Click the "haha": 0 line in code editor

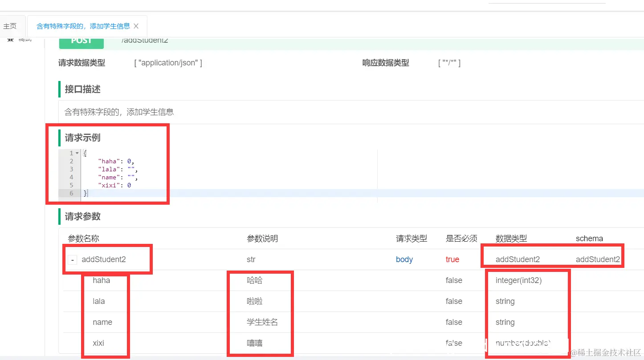click(x=116, y=161)
